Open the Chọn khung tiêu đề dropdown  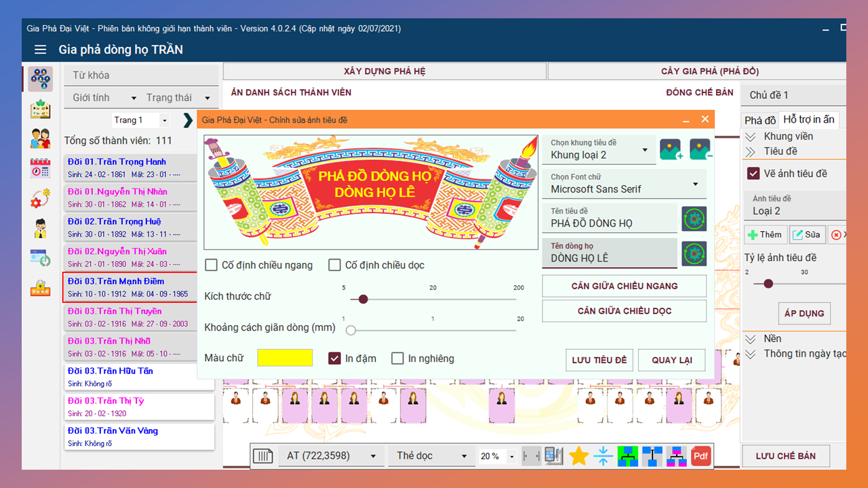[x=599, y=149]
